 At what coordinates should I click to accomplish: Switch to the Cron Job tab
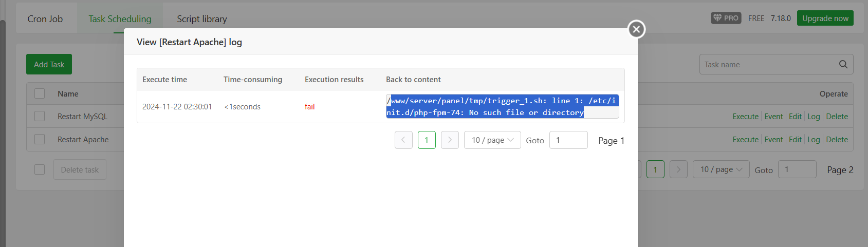click(45, 19)
